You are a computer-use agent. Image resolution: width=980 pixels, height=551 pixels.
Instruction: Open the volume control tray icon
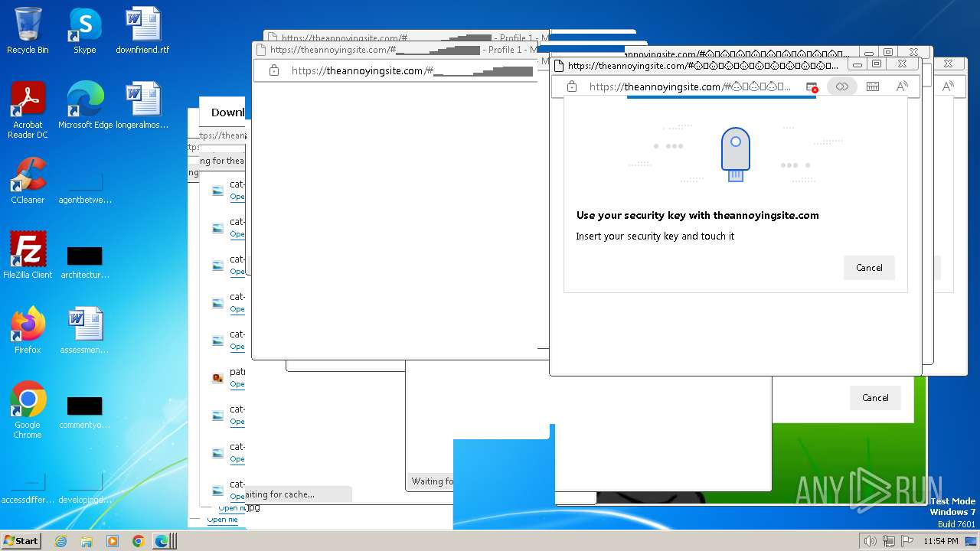pyautogui.click(x=870, y=541)
